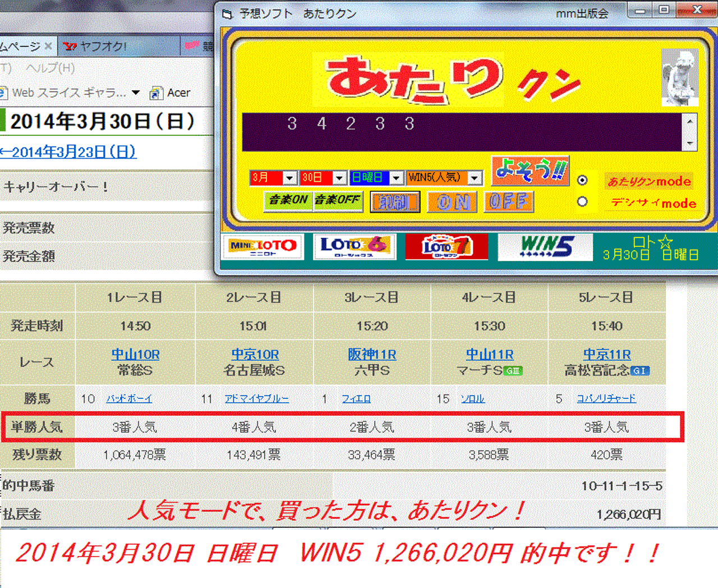Click the 143,491票 remaining votes cell
The width and height of the screenshot is (718, 588).
[254, 455]
